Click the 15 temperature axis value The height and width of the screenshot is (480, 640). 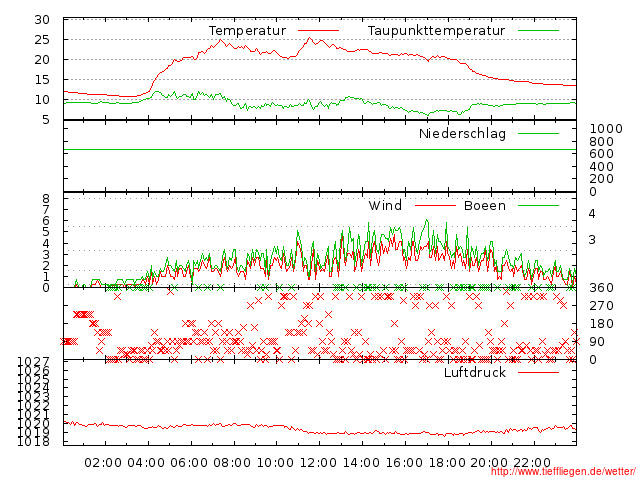(x=42, y=80)
